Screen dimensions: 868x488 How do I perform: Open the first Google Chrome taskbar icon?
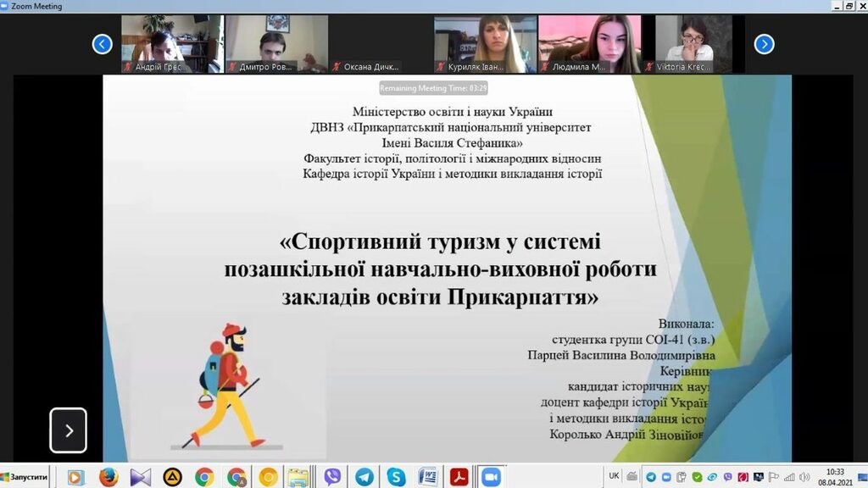click(204, 477)
